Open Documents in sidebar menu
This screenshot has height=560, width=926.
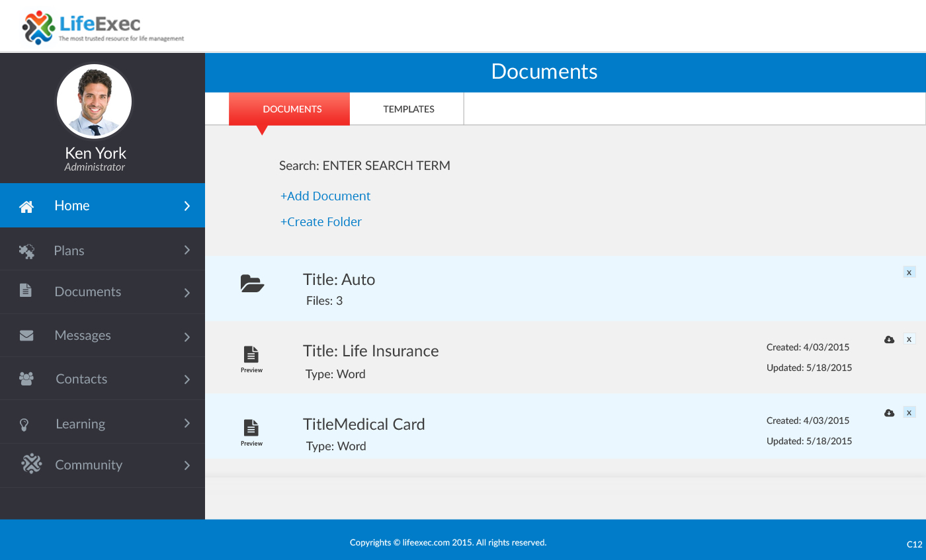pos(103,292)
